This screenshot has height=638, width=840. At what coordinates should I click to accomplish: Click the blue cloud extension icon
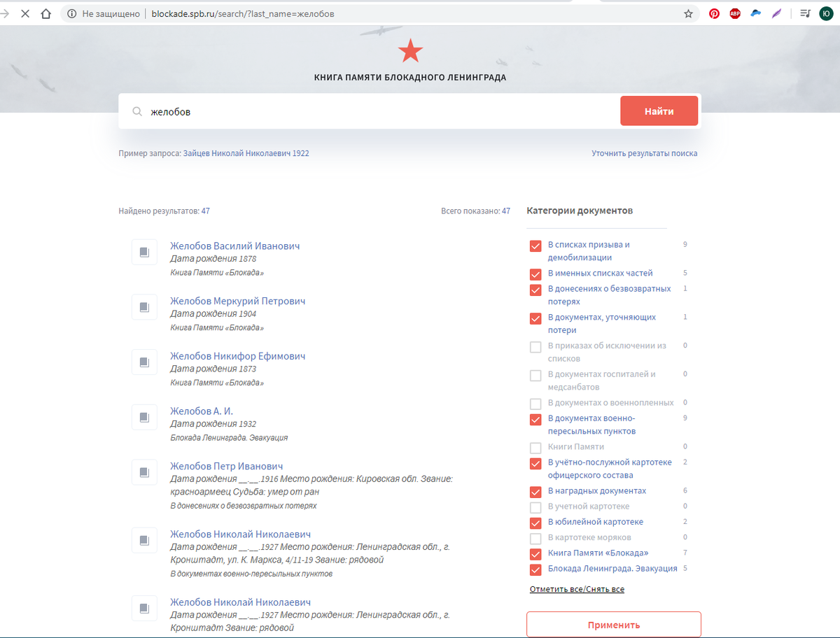tap(755, 13)
